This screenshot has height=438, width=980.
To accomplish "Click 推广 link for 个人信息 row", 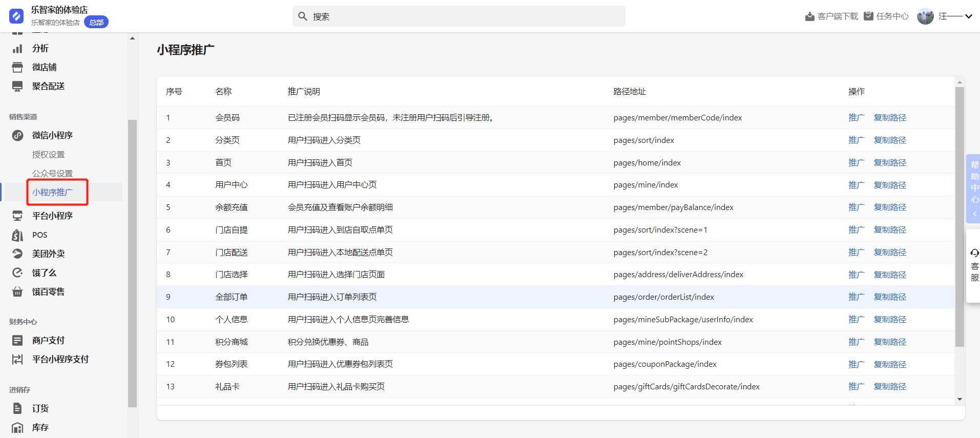I will coord(856,320).
